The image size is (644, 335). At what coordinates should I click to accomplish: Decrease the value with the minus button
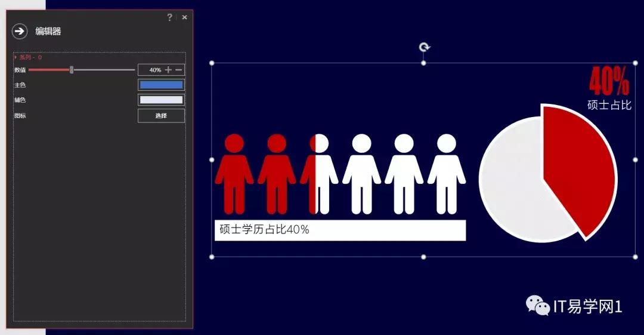point(178,70)
